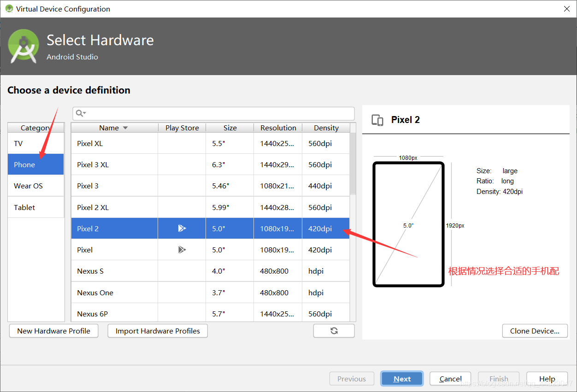This screenshot has height=392, width=577.
Task: Click the Play Store column header
Action: tap(182, 128)
